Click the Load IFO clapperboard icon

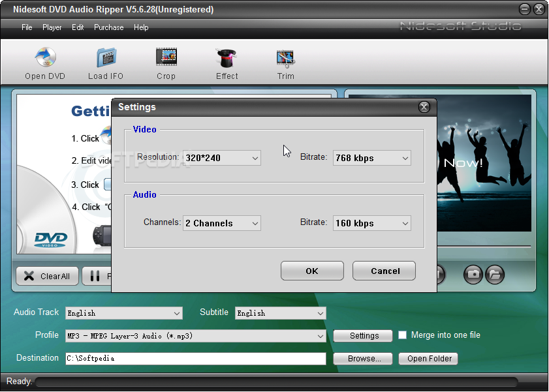[106, 57]
